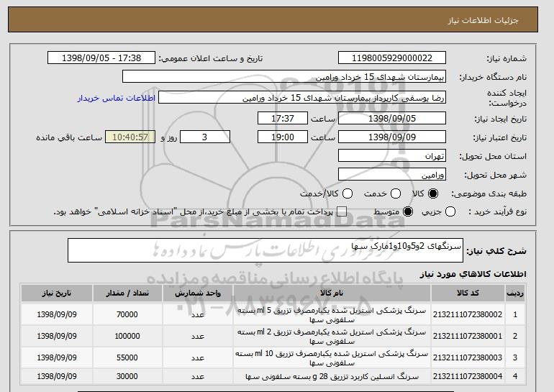Viewport: 554px width, 392px height.
Task: Click the remaining time countdown 10:40:57
Action: pyautogui.click(x=130, y=137)
